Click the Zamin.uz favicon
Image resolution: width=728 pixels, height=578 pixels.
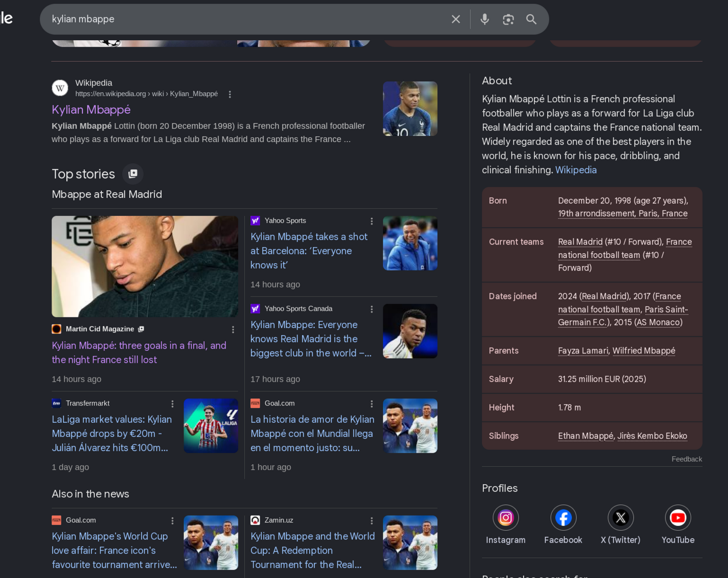tap(255, 520)
